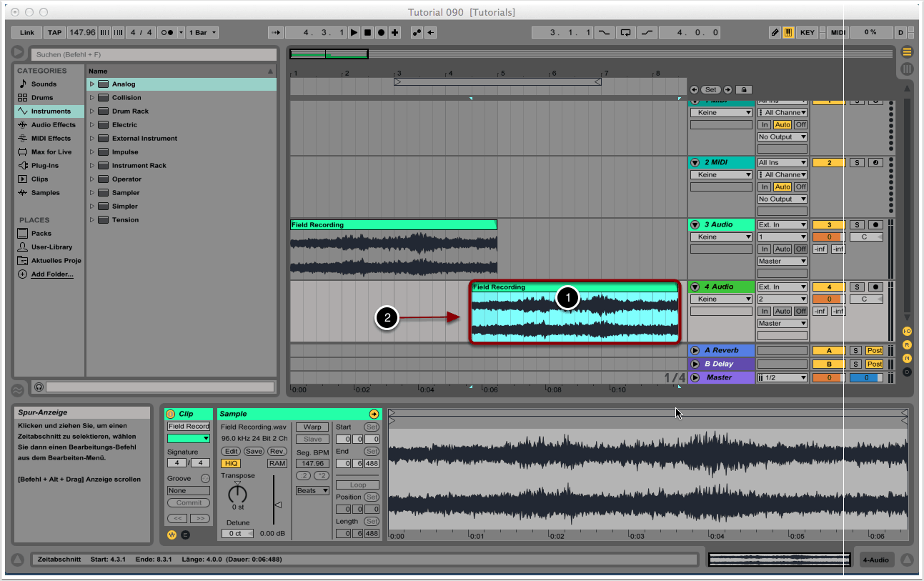Click the TAP tempo button
This screenshot has width=924, height=581.
coord(54,33)
